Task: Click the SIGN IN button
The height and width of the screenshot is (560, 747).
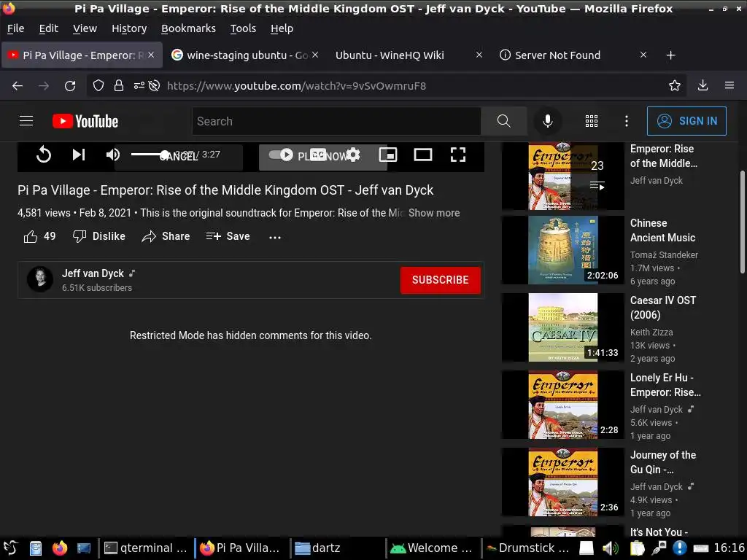Action: click(686, 121)
